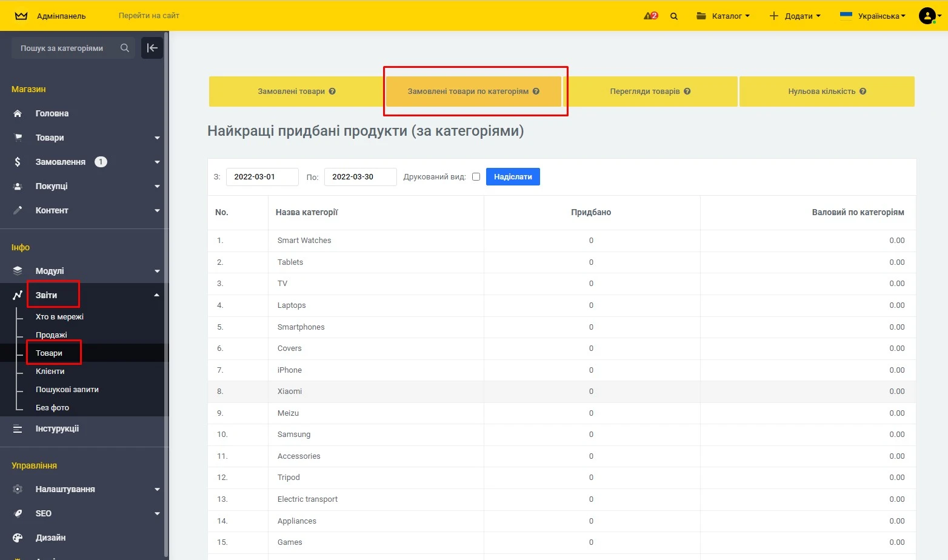Click the Модулі layers icon

[x=18, y=271]
